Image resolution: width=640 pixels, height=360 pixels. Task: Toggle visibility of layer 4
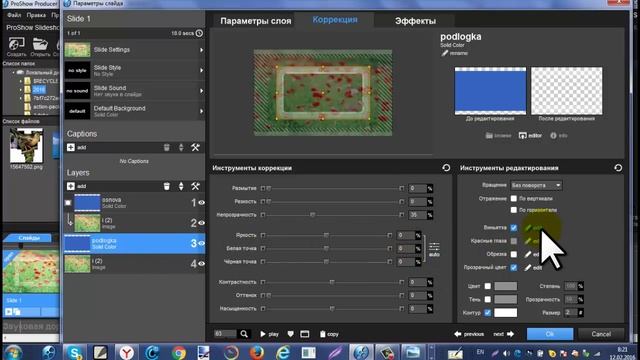coord(202,264)
